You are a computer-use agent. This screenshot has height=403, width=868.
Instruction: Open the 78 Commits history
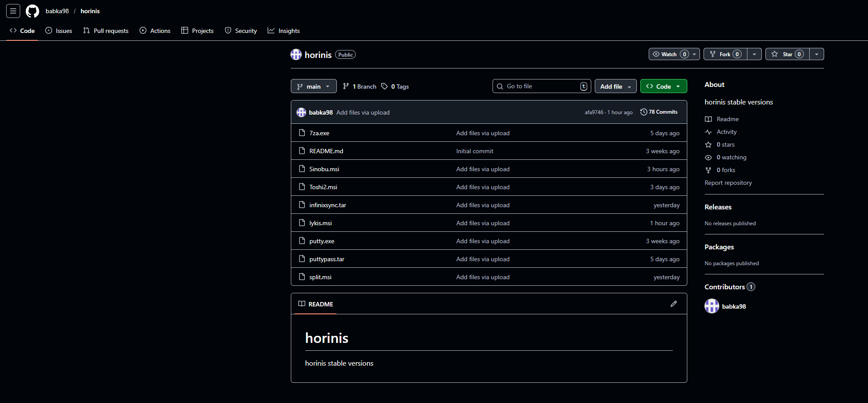tap(659, 112)
